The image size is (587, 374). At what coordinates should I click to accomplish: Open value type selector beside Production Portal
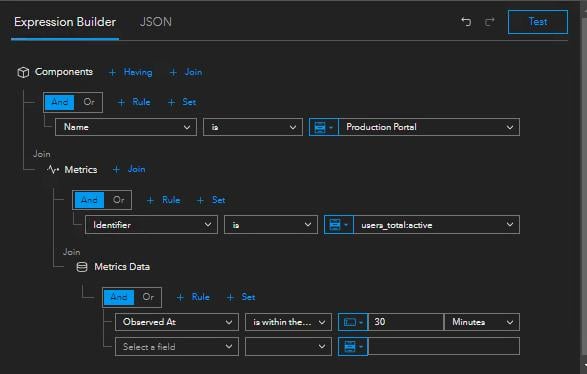(323, 127)
